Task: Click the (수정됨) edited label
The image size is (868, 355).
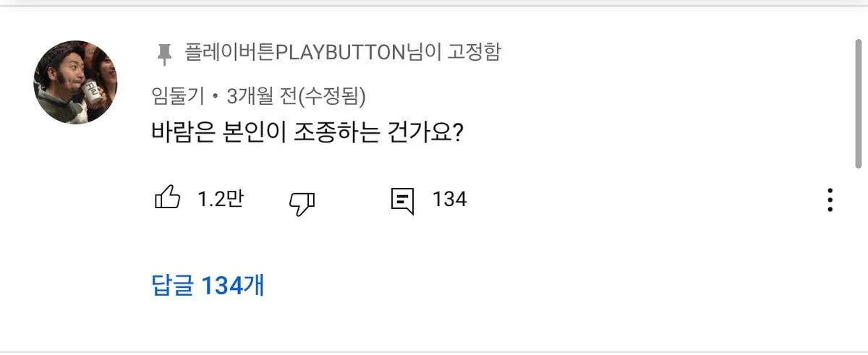Action: [333, 95]
